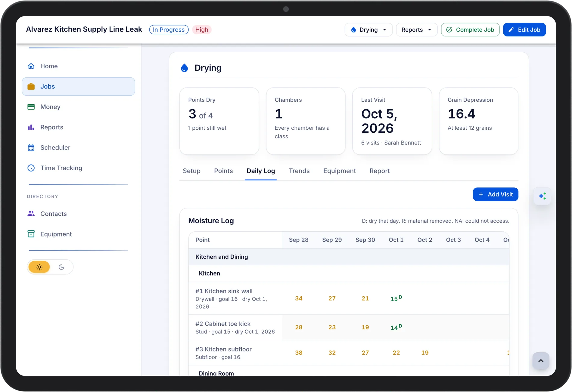Click the Edit Job button
Screen dimensions: 572x392
tap(524, 30)
